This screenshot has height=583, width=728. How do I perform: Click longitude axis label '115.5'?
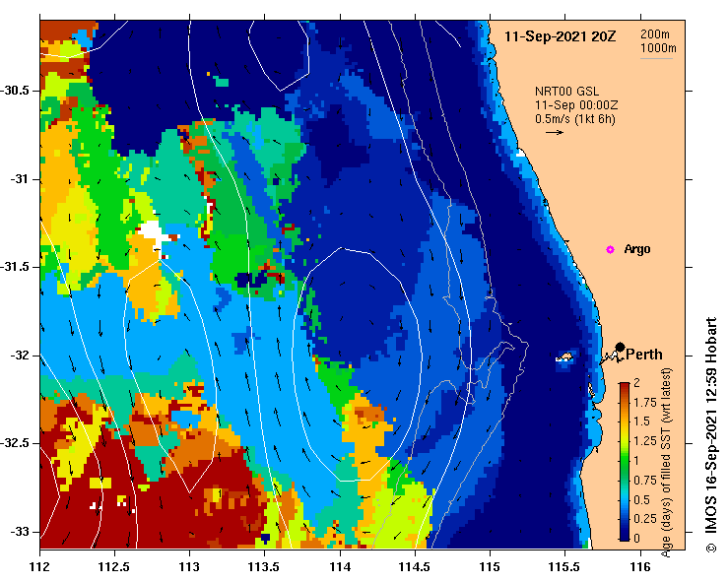[x=565, y=567]
